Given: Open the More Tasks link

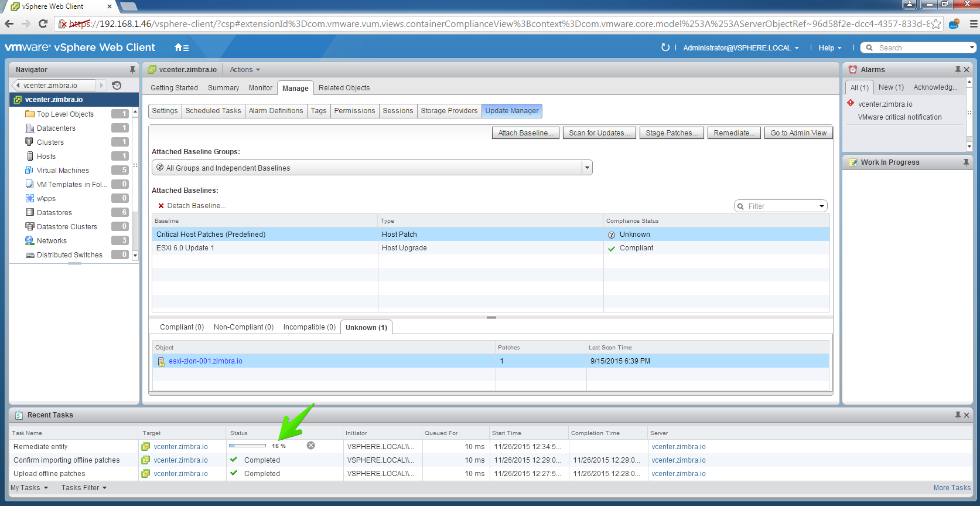Looking at the screenshot, I should [x=952, y=488].
